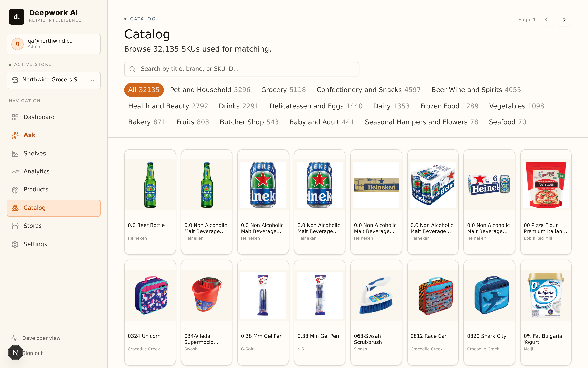
Task: Click Developer view link
Action: (41, 338)
